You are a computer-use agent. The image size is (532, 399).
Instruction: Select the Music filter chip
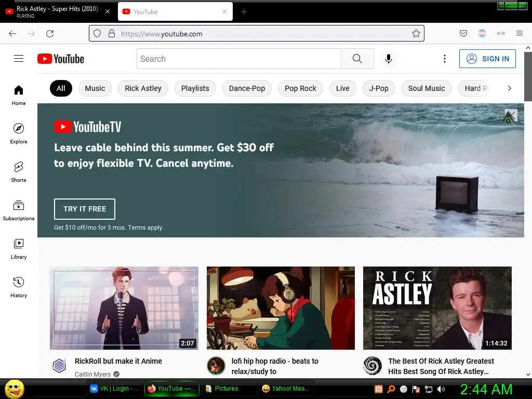coord(95,88)
